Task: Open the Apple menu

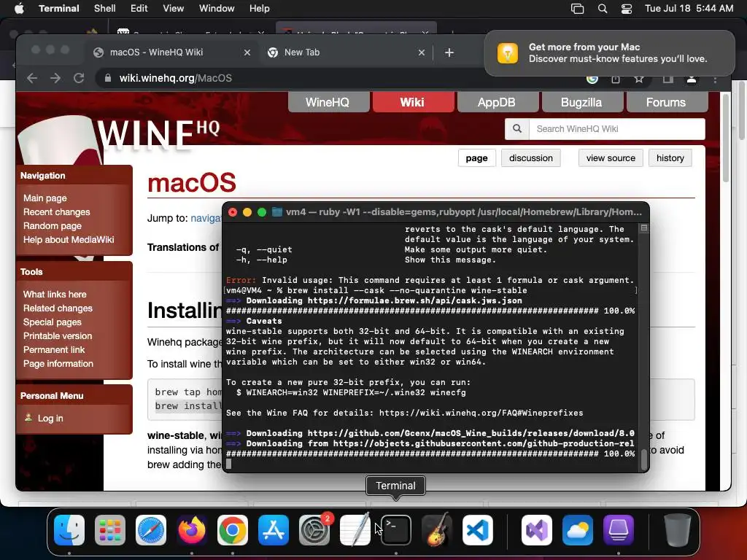Action: (x=19, y=9)
